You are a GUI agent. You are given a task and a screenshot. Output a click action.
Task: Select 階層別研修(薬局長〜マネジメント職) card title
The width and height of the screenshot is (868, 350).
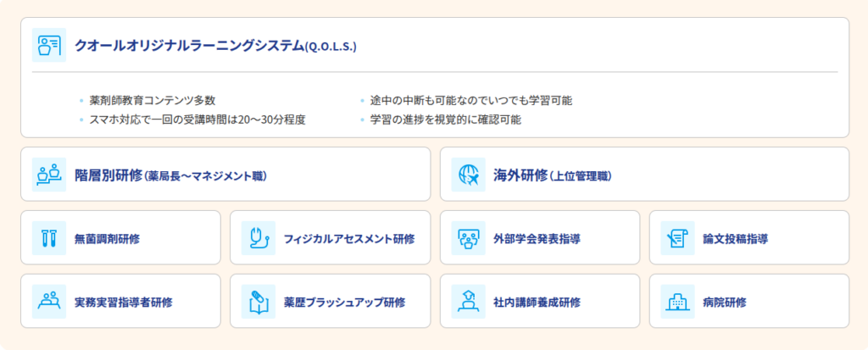point(171,176)
